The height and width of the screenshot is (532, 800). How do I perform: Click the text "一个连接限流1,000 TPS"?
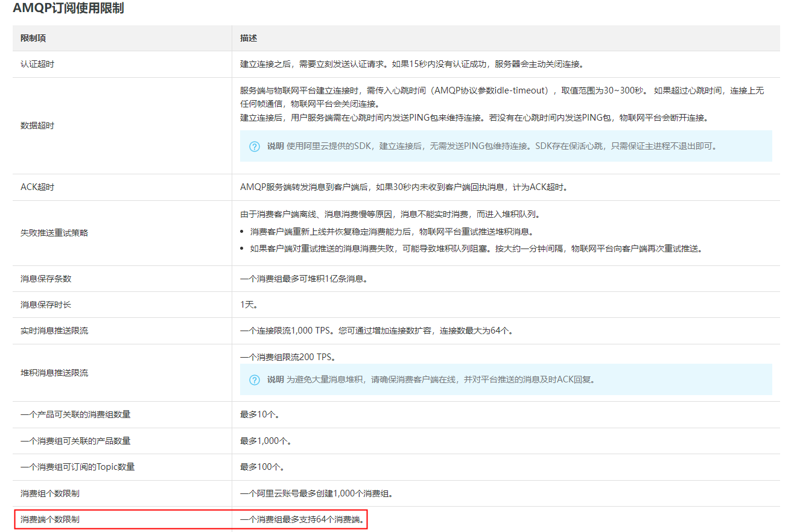(377, 331)
